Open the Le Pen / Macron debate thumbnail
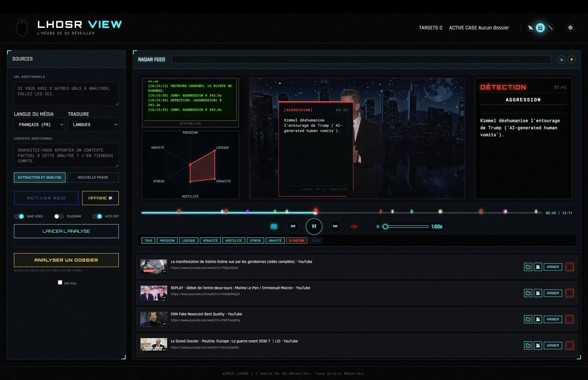 coord(154,293)
